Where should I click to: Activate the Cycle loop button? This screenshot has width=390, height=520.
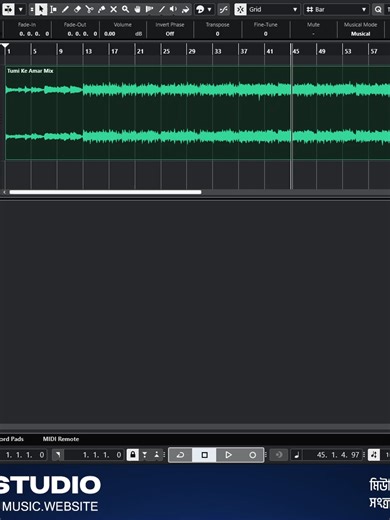180,455
